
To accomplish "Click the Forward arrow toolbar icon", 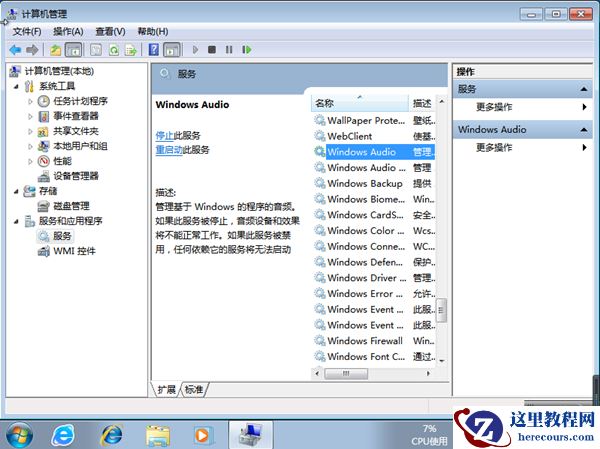I will click(32, 50).
